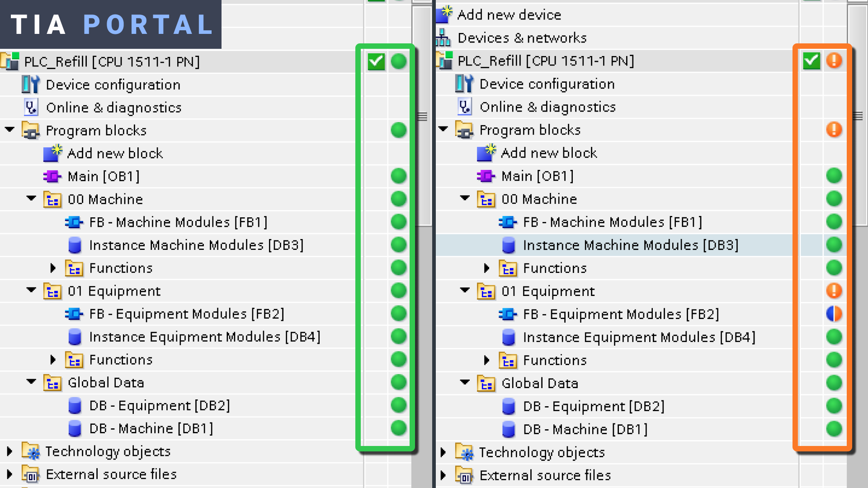Click green status dot of left Main [OB1]

point(399,176)
